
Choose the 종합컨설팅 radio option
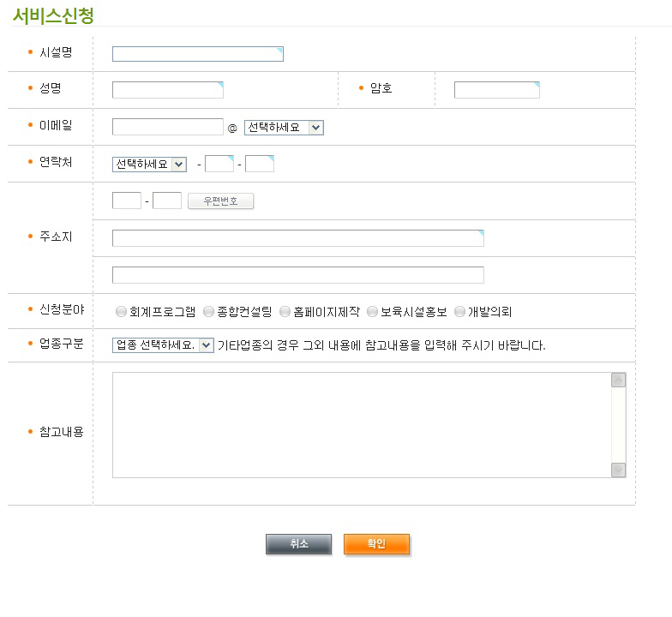209,312
